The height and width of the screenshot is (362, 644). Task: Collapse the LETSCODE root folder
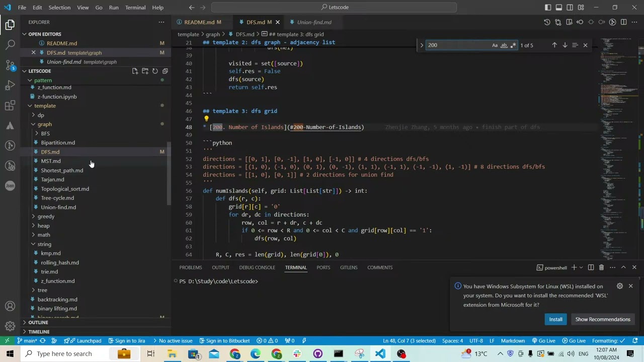[39, 71]
